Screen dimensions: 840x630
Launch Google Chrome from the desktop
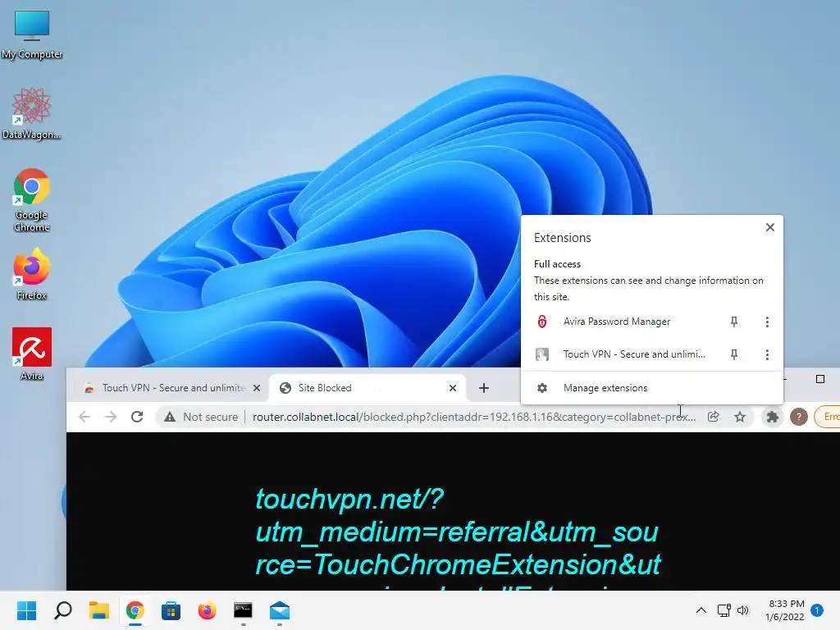pos(32,200)
